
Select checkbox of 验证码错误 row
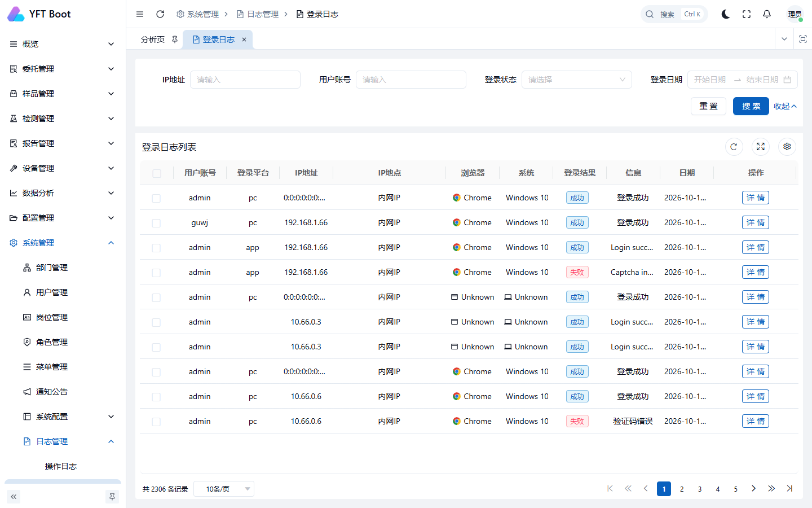tap(156, 422)
